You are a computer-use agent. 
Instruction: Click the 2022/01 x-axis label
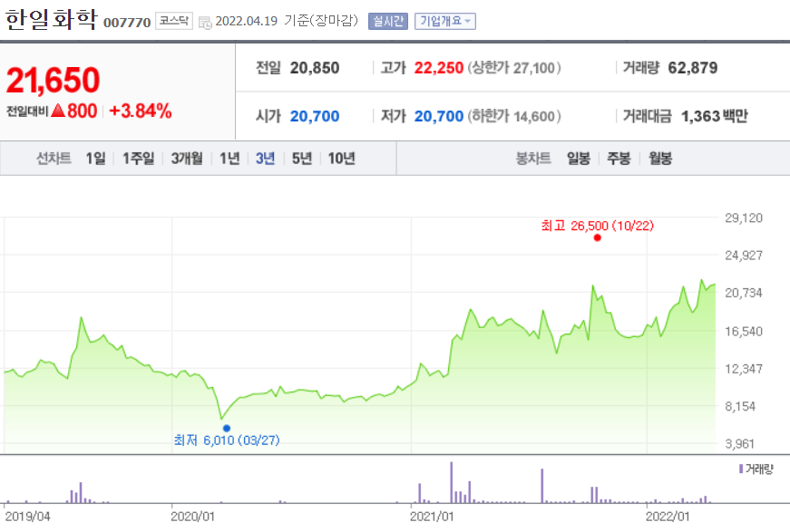click(668, 517)
